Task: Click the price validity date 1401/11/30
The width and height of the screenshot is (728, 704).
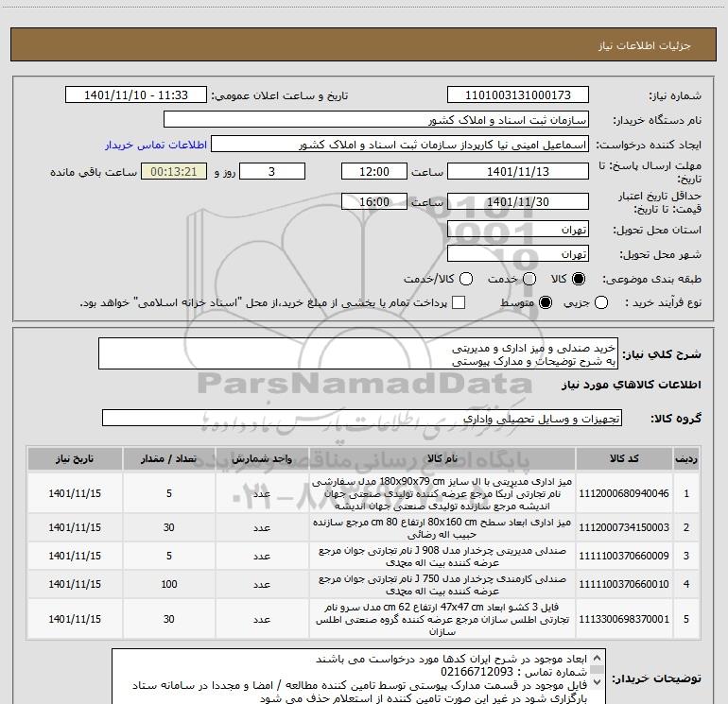Action: point(518,201)
